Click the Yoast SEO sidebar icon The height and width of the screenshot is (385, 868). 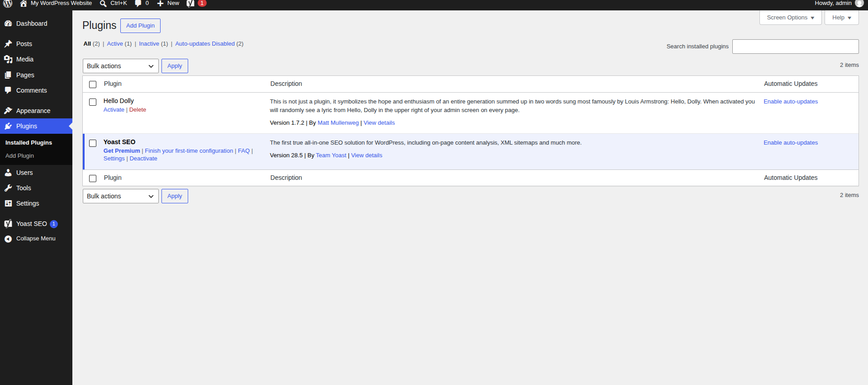coord(8,224)
